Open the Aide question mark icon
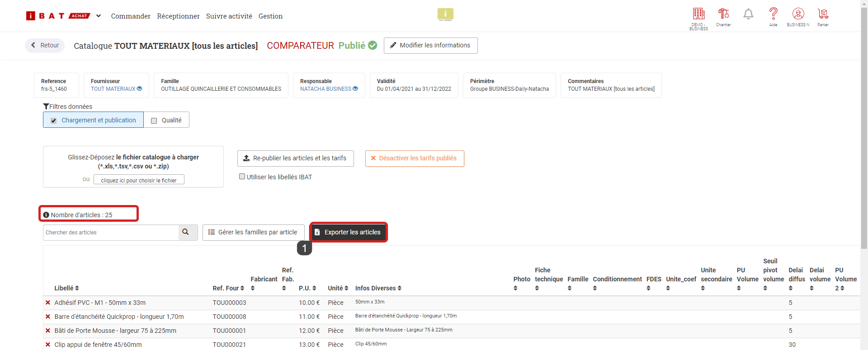The width and height of the screenshot is (868, 350). [x=773, y=14]
